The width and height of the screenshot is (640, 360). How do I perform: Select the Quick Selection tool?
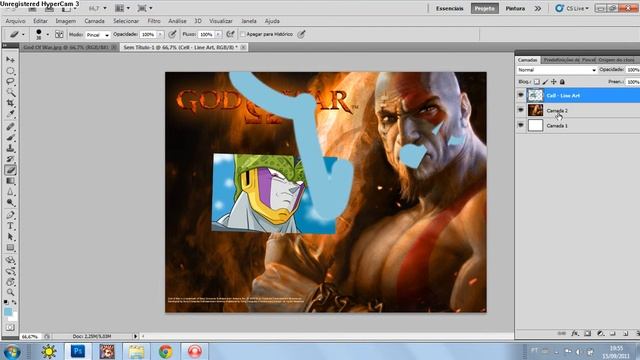point(10,92)
